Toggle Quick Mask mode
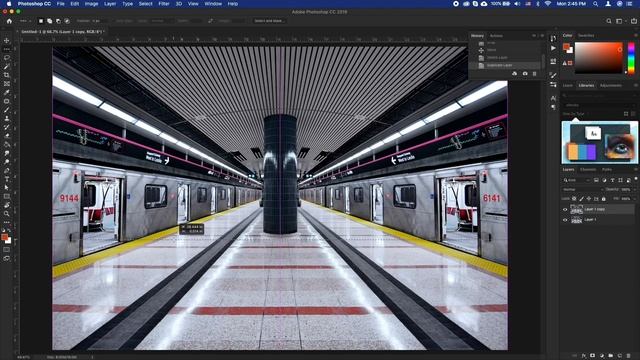 [x=7, y=249]
